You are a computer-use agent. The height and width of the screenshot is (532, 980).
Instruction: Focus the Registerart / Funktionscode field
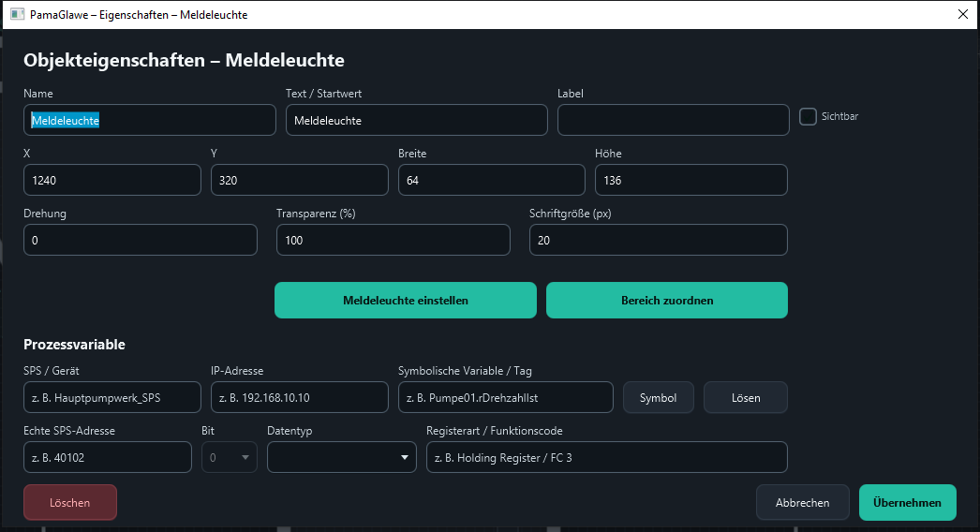607,458
